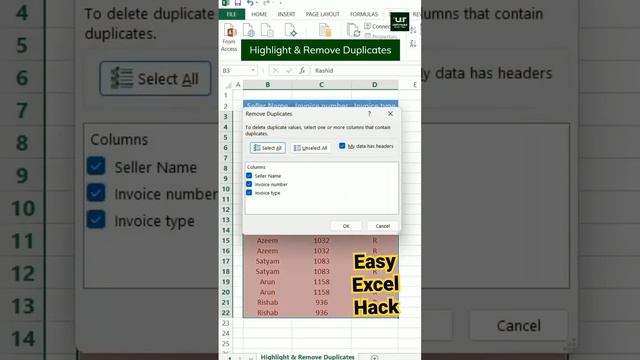The height and width of the screenshot is (360, 640).
Task: Switch to the PAGE LAYOUT ribbon tab
Action: click(322, 14)
